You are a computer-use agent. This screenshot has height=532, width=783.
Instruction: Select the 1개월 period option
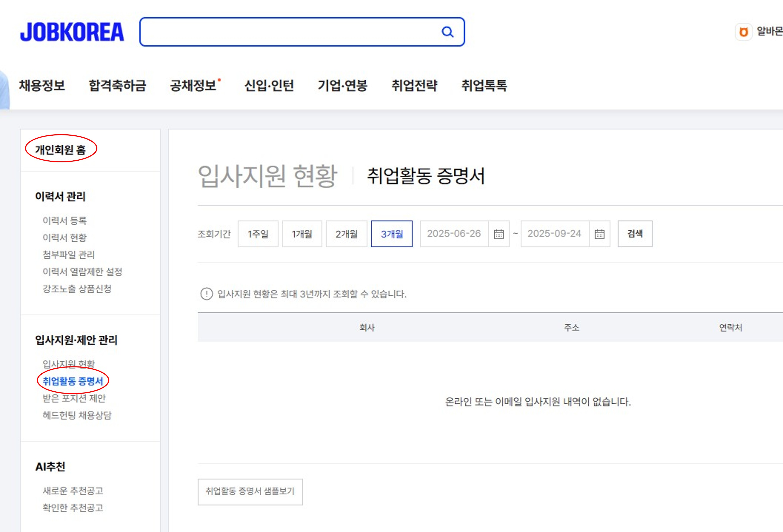point(302,234)
